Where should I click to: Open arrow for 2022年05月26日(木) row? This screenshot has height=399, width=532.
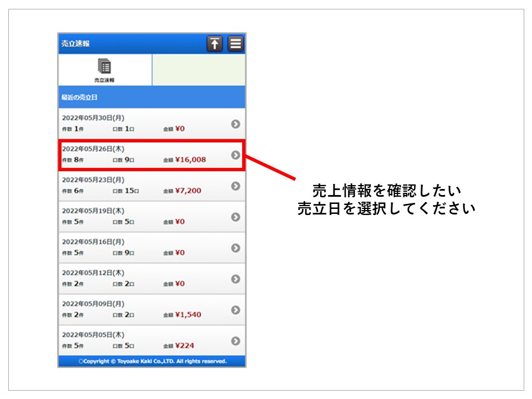tap(236, 155)
